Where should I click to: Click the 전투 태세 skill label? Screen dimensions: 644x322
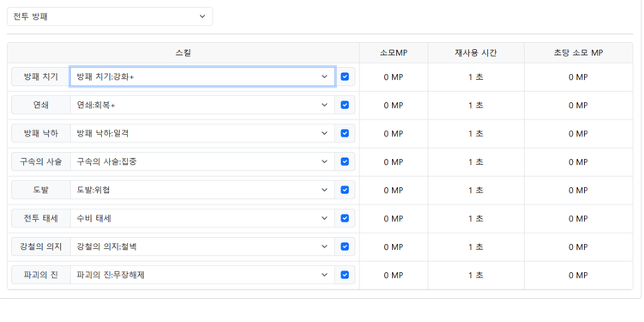[41, 218]
